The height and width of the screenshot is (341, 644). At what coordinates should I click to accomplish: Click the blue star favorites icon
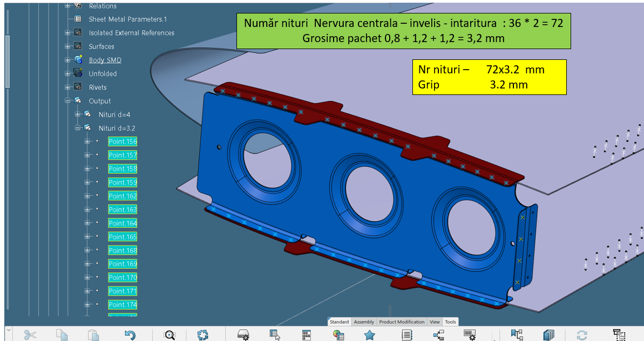pyautogui.click(x=370, y=335)
